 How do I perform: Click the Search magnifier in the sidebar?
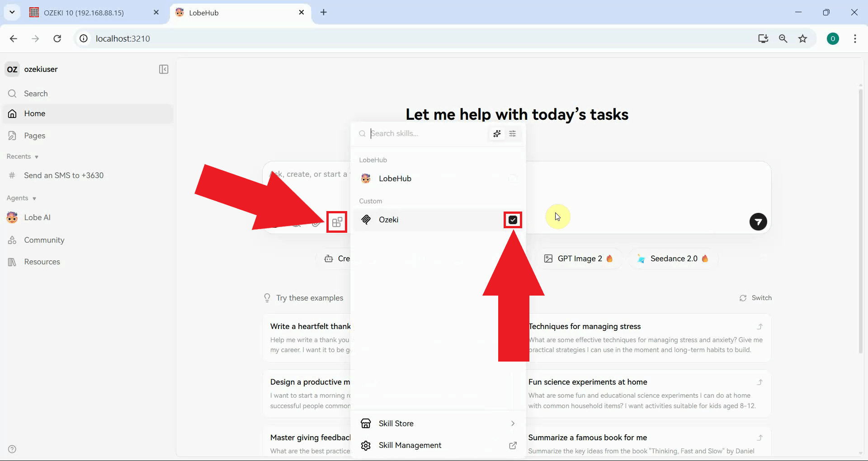coord(12,94)
